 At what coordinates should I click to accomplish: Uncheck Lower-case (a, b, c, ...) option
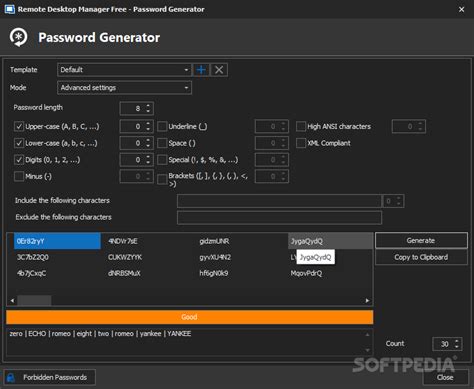point(19,143)
